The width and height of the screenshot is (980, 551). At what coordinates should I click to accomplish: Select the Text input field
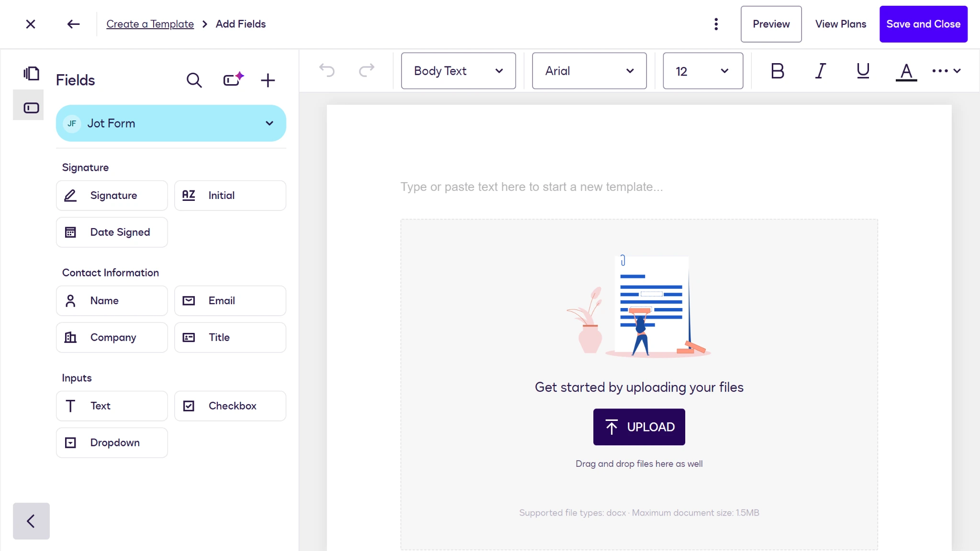coord(111,406)
